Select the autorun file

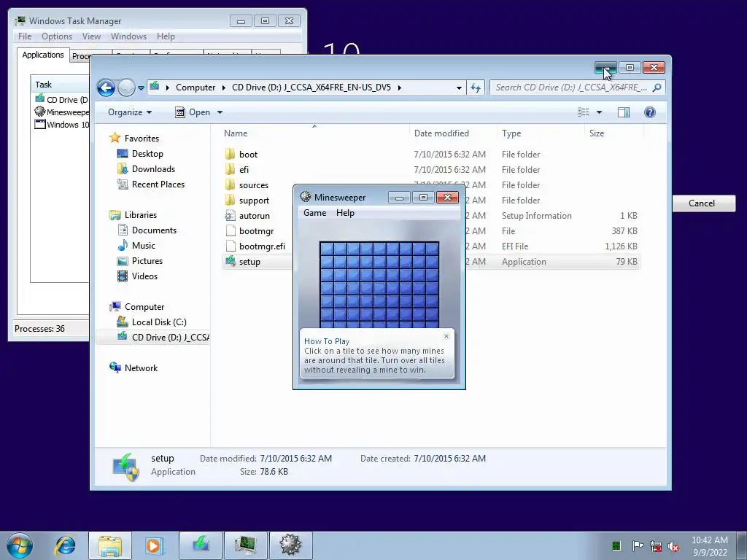[x=255, y=216]
